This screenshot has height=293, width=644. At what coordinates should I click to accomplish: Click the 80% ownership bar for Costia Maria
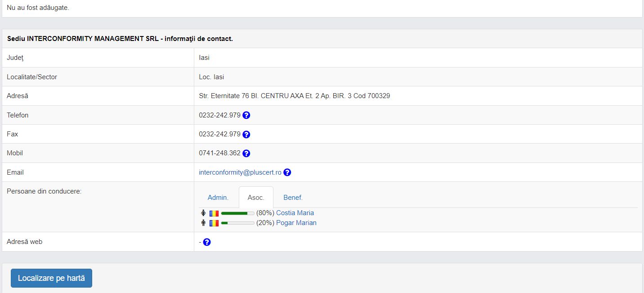point(237,213)
